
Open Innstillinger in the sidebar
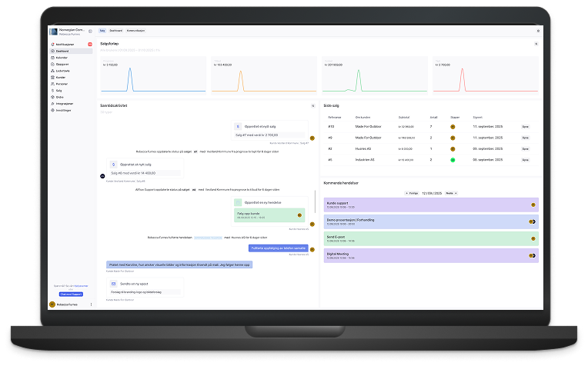pos(64,110)
